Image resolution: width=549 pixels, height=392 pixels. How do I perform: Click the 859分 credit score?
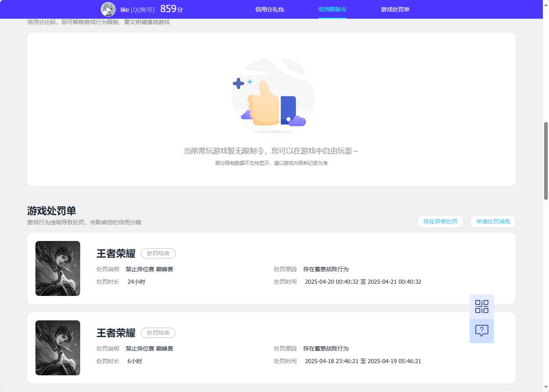[172, 9]
